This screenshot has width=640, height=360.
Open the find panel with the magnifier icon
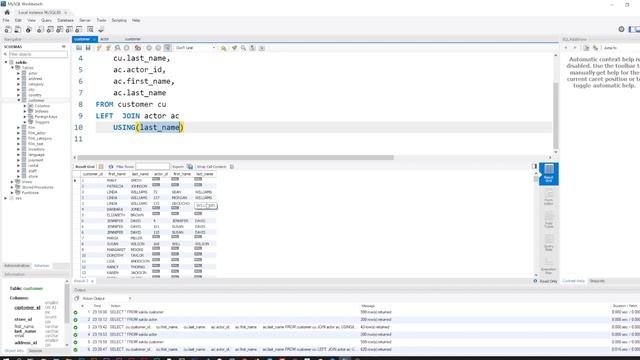click(x=243, y=48)
